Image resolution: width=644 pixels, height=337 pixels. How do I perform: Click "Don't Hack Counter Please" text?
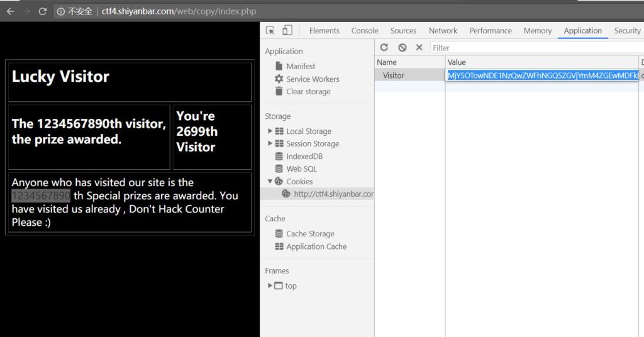118,216
